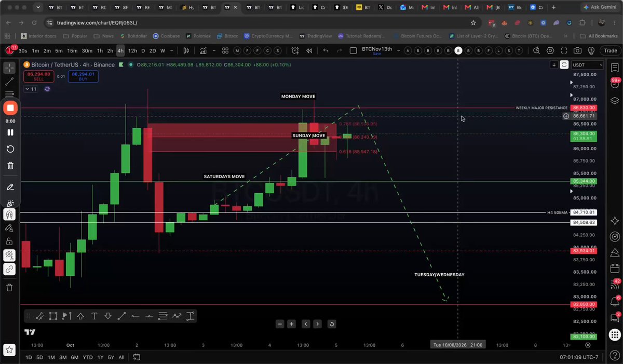Open Ask Gemini in browser
The width and height of the screenshot is (623, 364).
point(599,8)
